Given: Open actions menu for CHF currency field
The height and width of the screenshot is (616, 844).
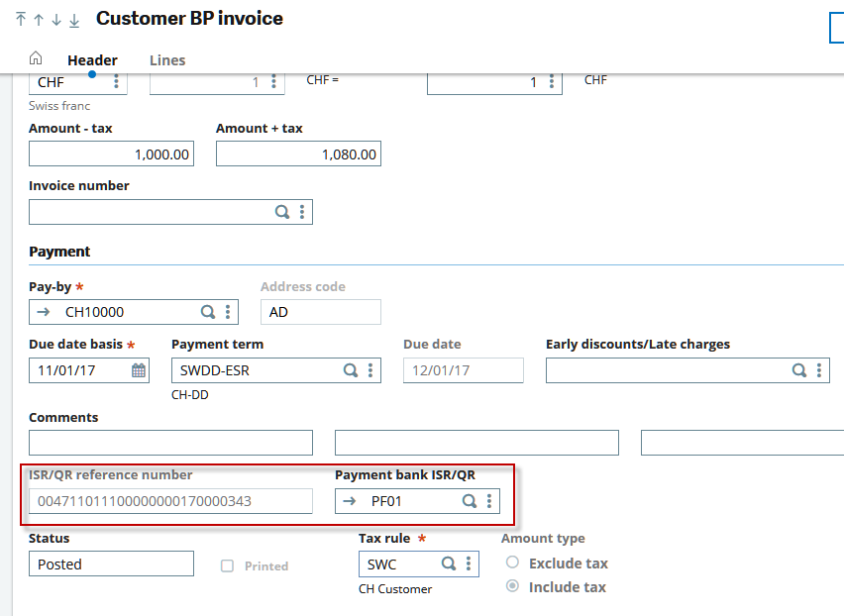Looking at the screenshot, I should click(x=116, y=82).
